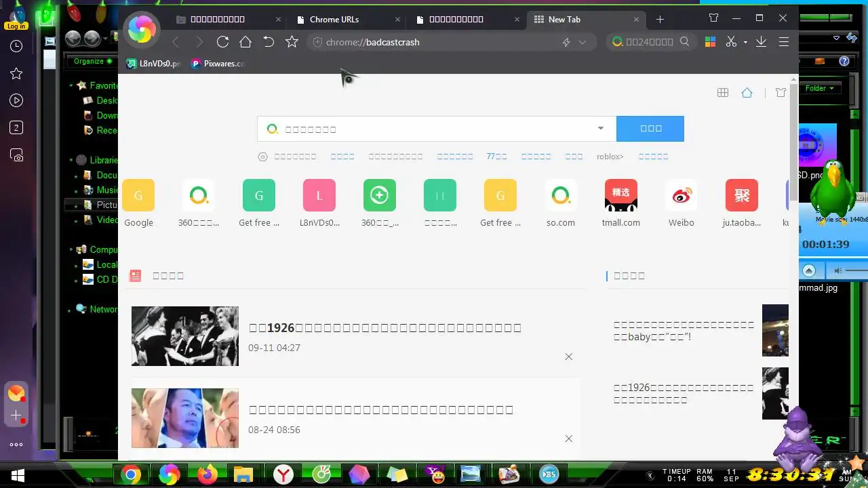This screenshot has width=868, height=488.
Task: Dismiss the news item dated 09-11 04:27
Action: pos(569,357)
